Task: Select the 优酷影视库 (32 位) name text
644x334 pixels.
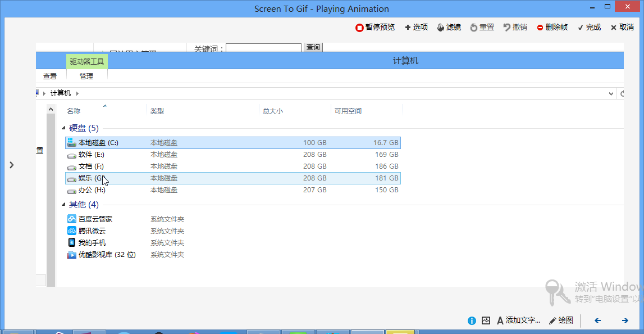Action: [107, 255]
